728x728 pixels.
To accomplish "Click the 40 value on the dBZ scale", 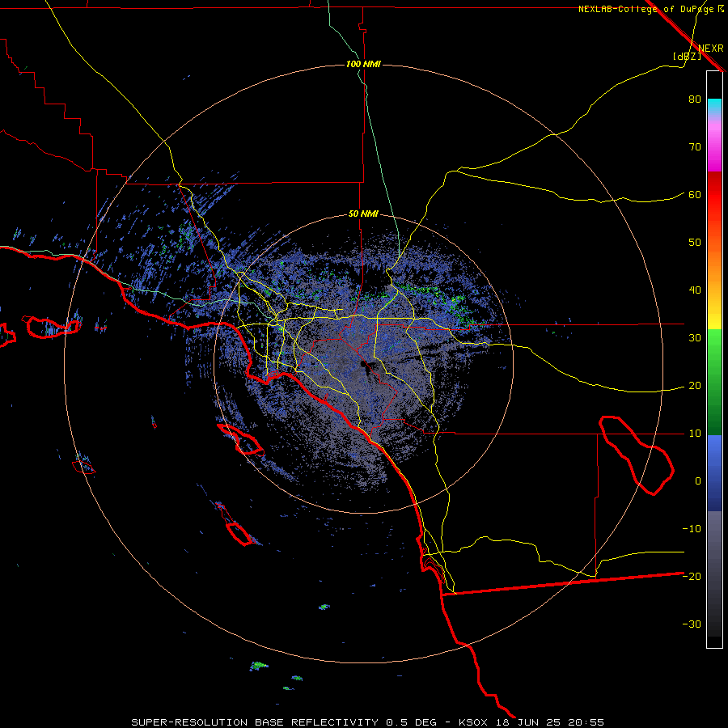I will point(695,290).
